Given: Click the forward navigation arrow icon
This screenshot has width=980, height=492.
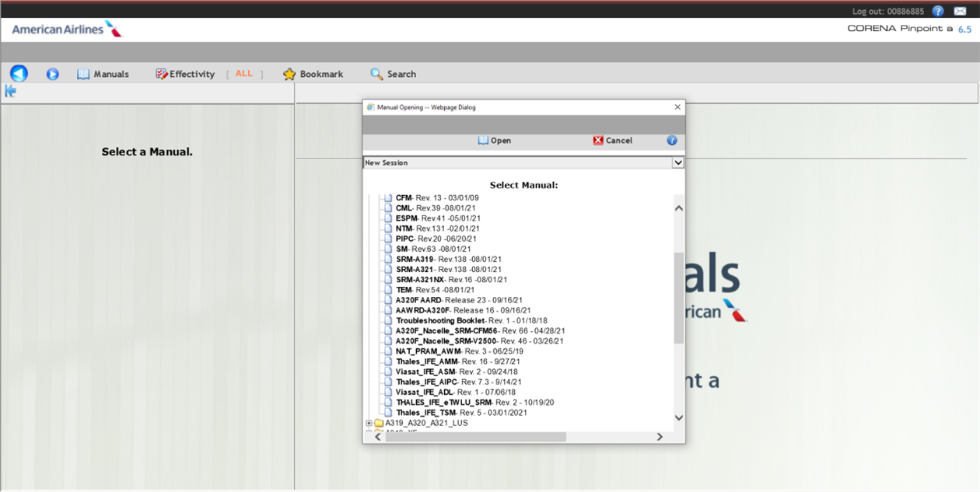Looking at the screenshot, I should tap(52, 74).
